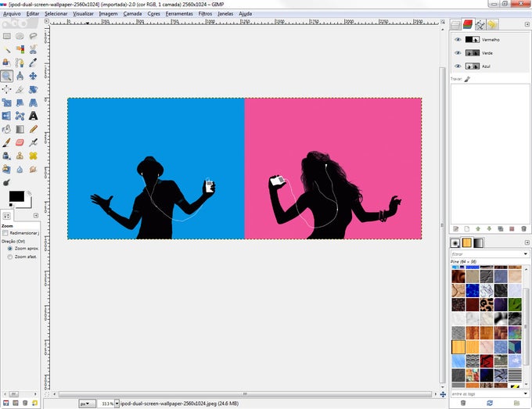
Task: Select the Eraser tool
Action: pos(20,142)
